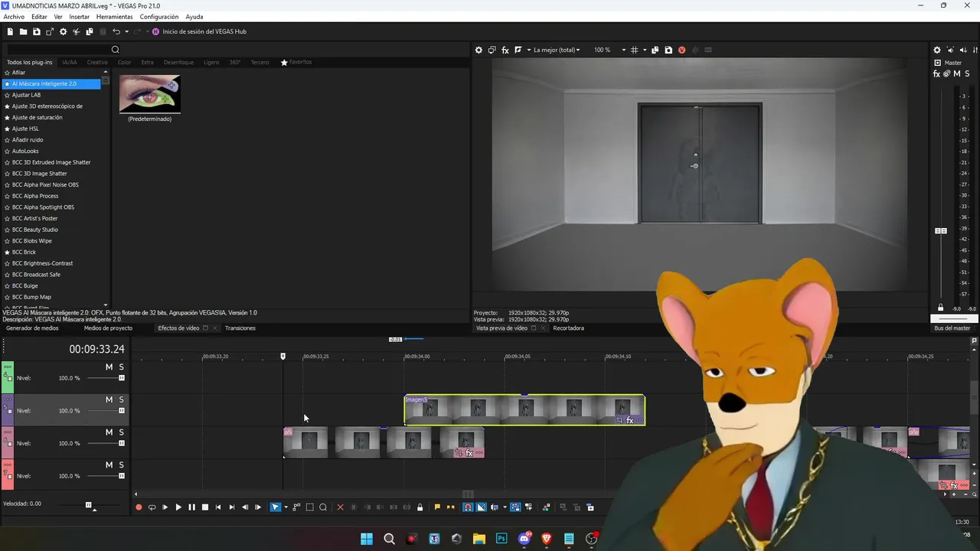
Task: Switch to the Recortadora tab
Action: click(x=568, y=328)
